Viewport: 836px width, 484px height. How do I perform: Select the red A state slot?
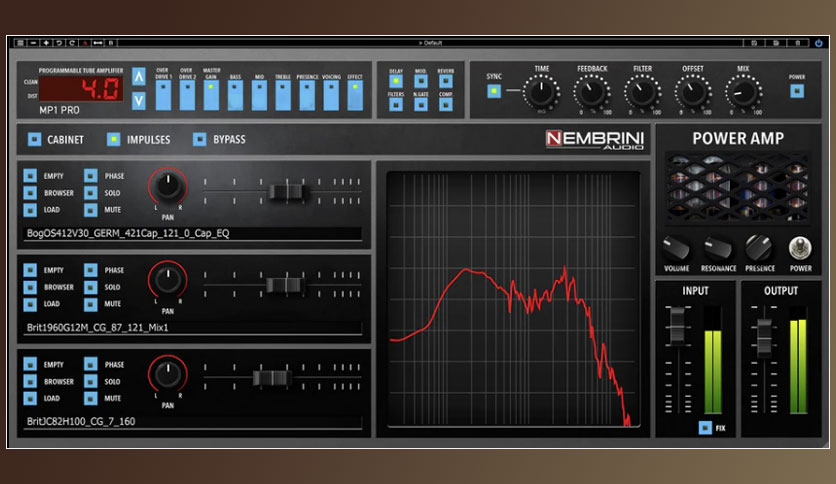[84, 43]
